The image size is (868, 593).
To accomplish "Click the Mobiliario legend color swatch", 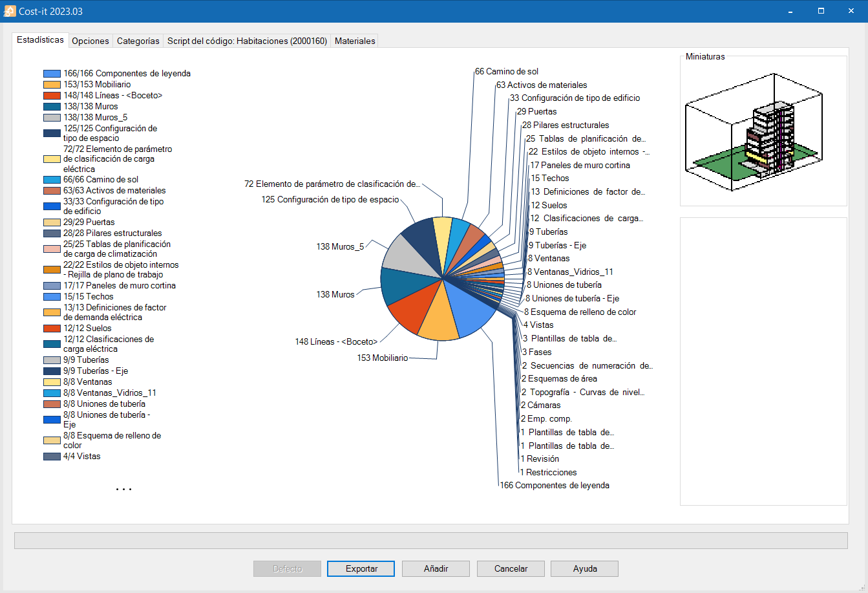I will [52, 84].
